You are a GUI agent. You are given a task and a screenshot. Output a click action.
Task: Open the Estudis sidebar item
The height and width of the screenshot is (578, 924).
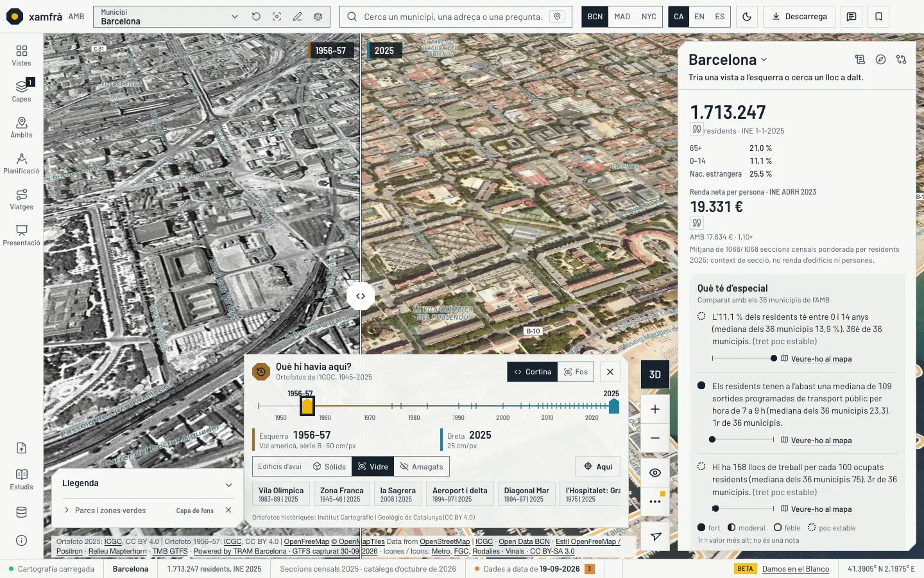click(21, 479)
